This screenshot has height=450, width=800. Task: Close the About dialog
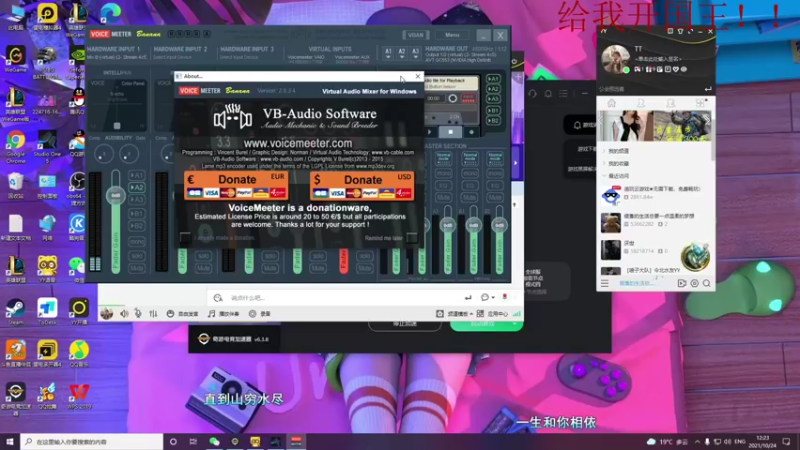[418, 76]
